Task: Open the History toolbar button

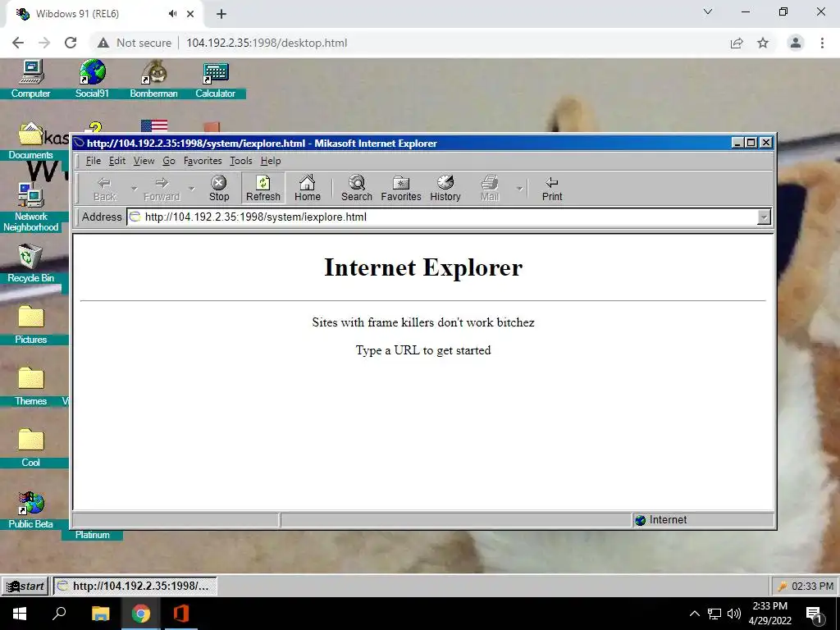Action: [445, 189]
